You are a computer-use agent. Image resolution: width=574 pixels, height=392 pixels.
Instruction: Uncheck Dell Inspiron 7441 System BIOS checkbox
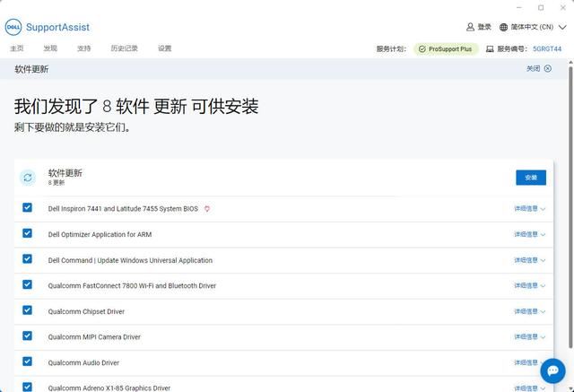27,207
